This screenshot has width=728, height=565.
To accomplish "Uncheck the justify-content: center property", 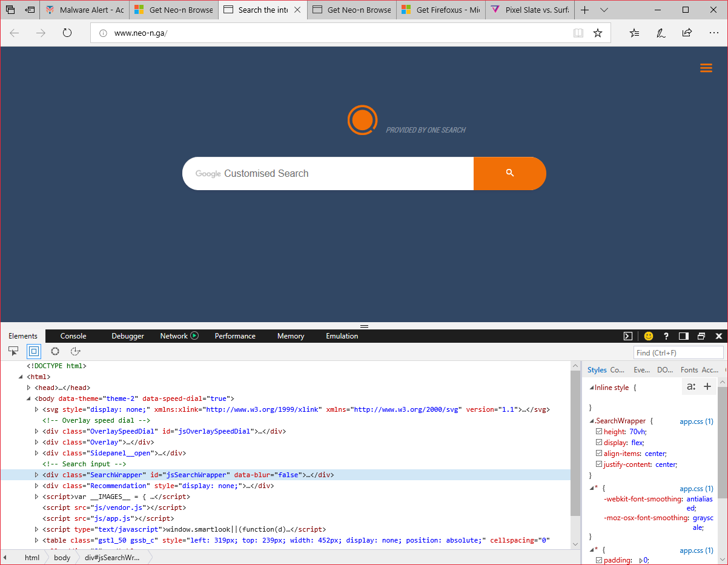I will pos(599,464).
